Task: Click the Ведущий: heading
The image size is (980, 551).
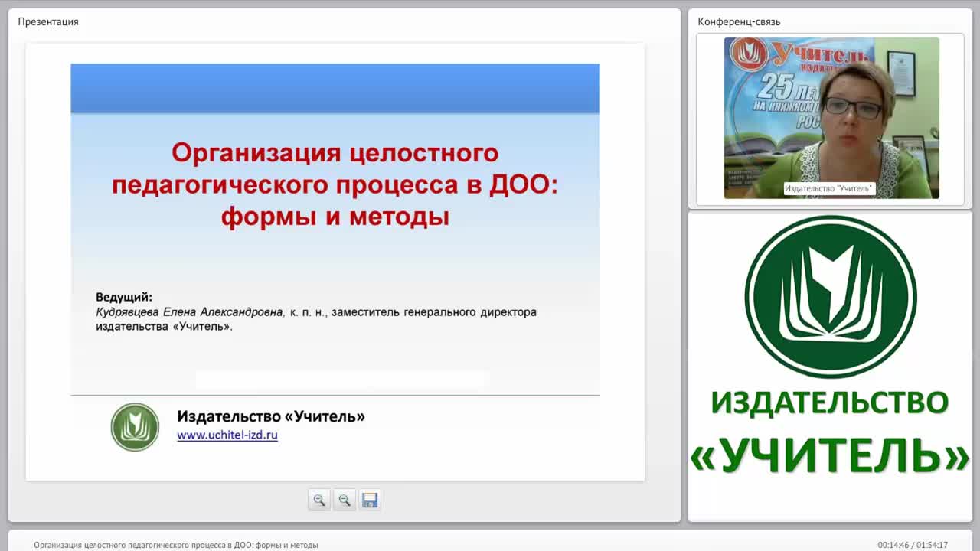Action: pos(124,297)
